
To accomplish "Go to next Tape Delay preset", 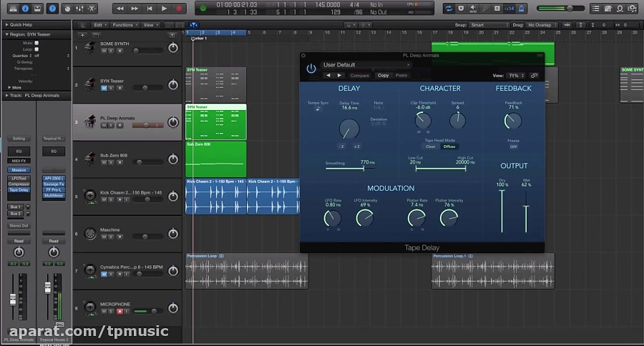I will [x=339, y=76].
